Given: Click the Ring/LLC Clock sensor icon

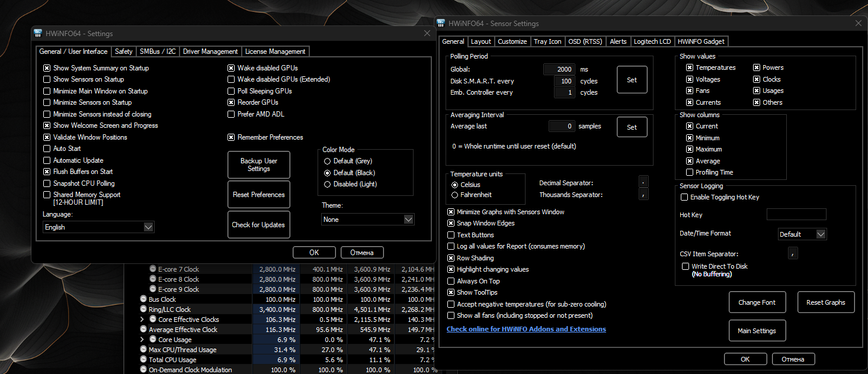Looking at the screenshot, I should [x=143, y=309].
